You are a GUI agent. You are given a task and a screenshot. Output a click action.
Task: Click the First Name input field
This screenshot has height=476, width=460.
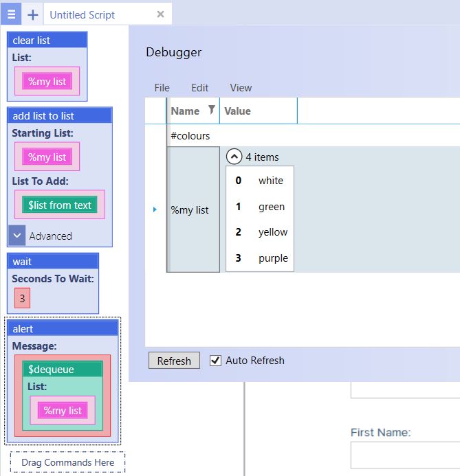pyautogui.click(x=404, y=455)
